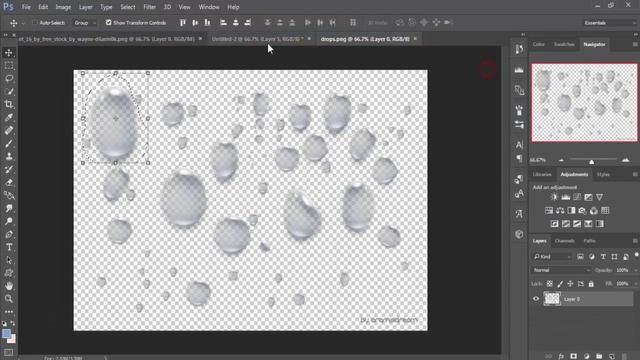Click the Layer 0 thumbnail
This screenshot has width=640, height=360.
pos(552,299)
